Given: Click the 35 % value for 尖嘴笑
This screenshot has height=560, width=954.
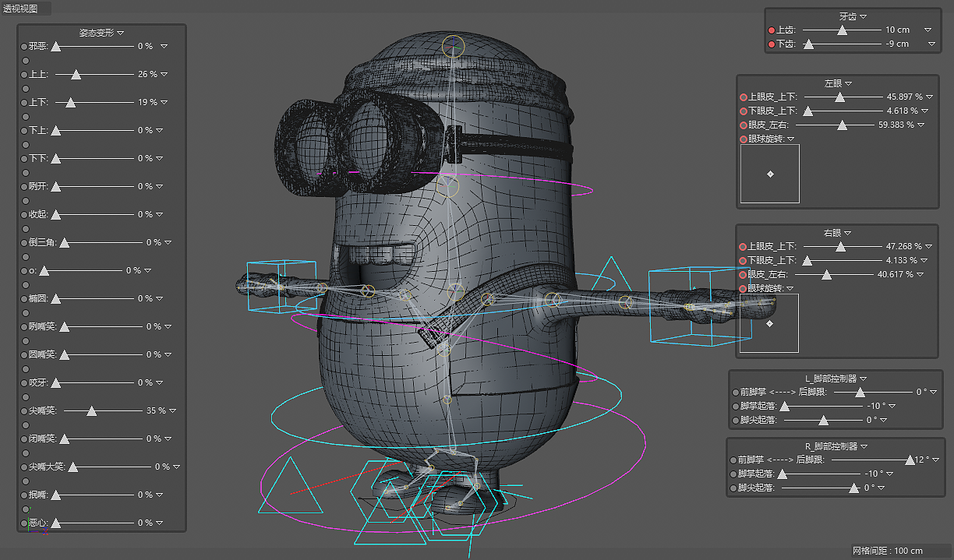Looking at the screenshot, I should pyautogui.click(x=156, y=410).
